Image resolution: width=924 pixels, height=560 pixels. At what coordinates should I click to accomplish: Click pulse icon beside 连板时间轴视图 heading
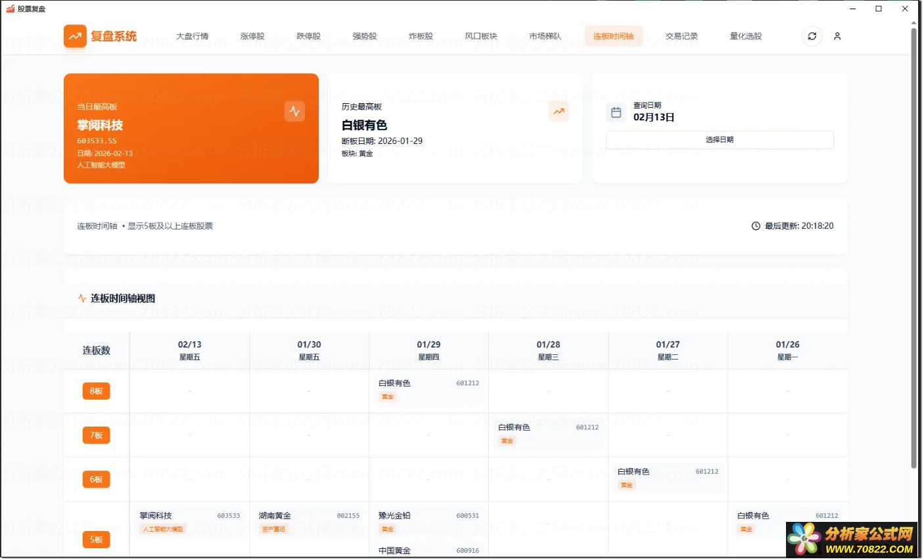click(x=82, y=298)
